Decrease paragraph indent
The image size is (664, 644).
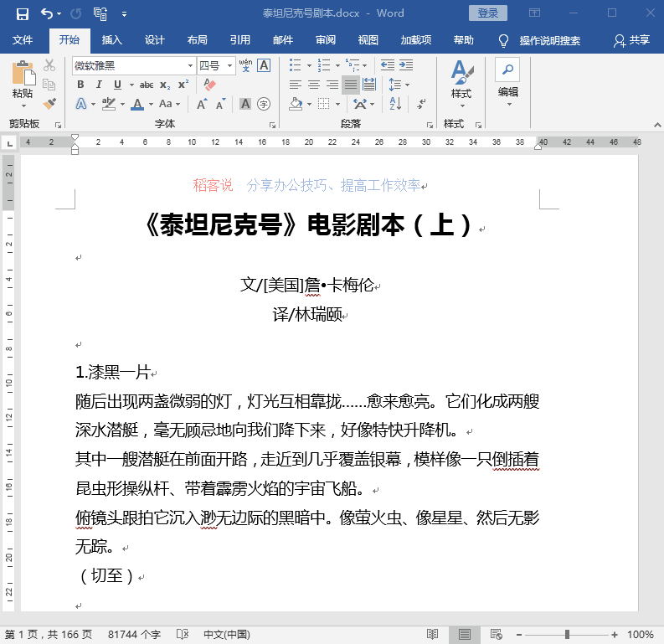(388, 65)
